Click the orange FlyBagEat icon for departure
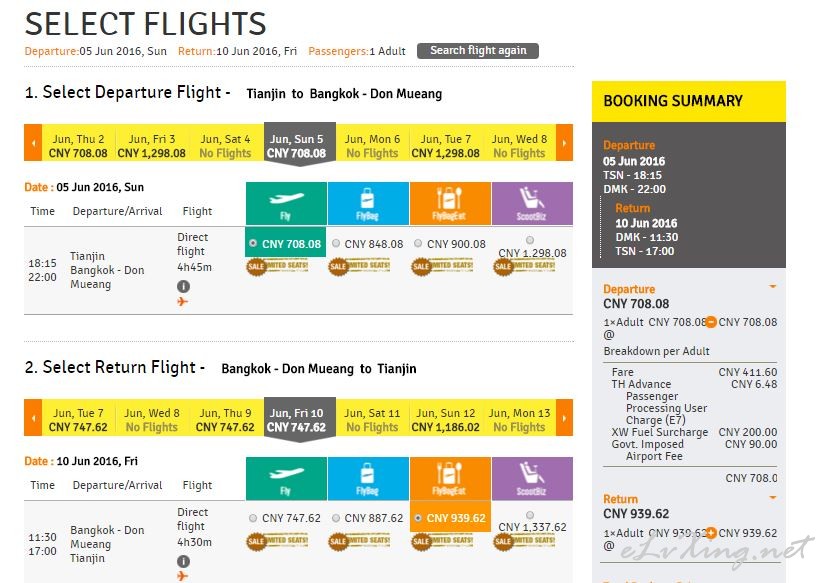Viewport: 825px width, 583px height. 450,204
